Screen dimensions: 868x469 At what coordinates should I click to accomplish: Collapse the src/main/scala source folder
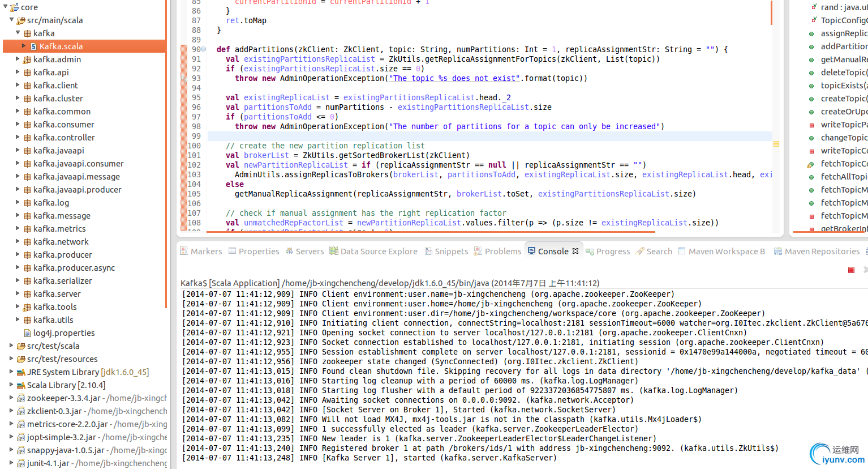point(11,20)
